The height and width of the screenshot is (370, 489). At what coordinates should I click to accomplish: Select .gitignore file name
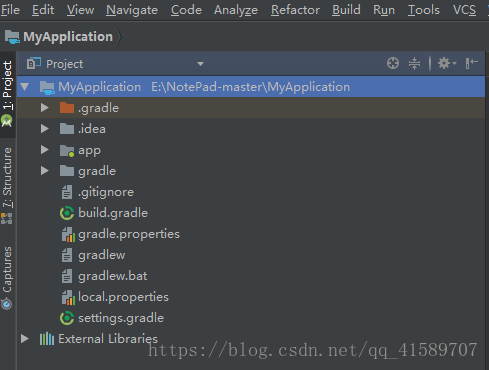tap(106, 192)
